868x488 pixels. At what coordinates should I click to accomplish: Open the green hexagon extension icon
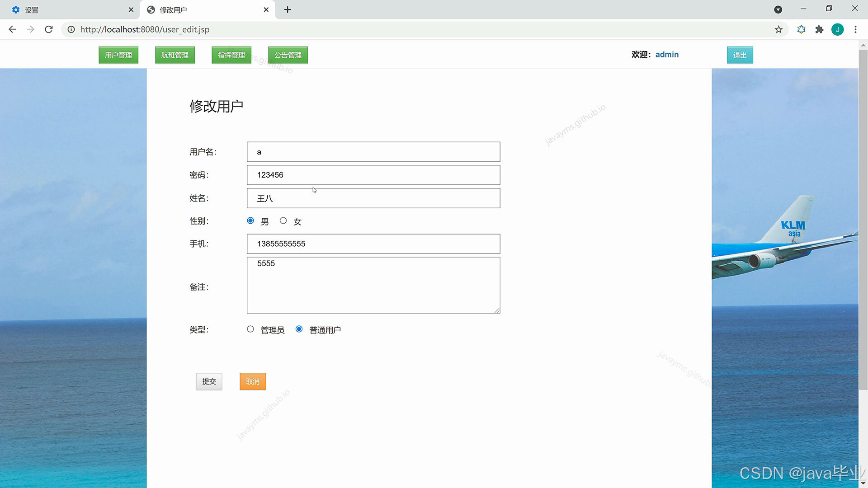click(x=801, y=29)
